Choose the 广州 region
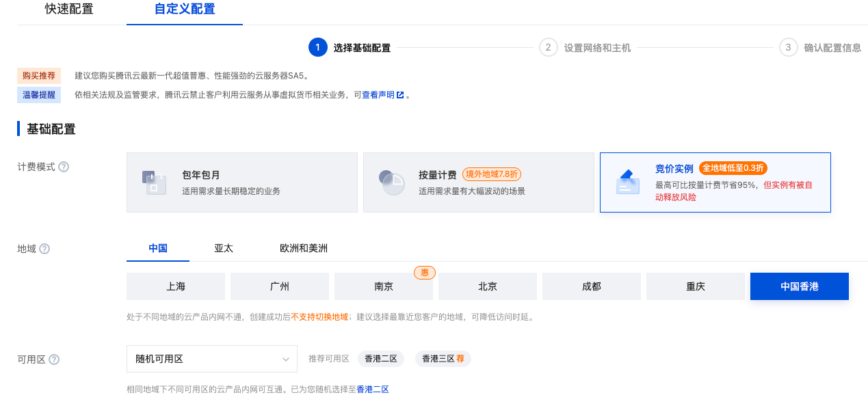Viewport: 868px width, 408px height. coord(280,286)
